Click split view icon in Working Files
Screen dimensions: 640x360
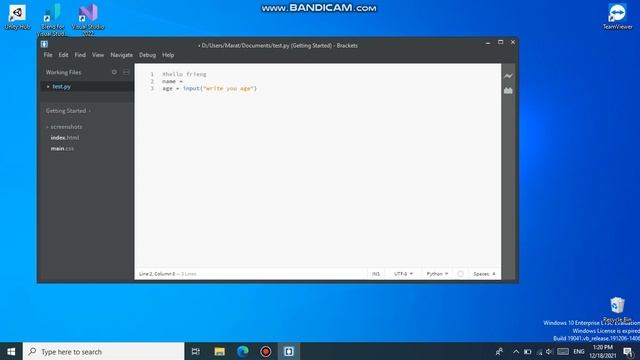tap(126, 72)
